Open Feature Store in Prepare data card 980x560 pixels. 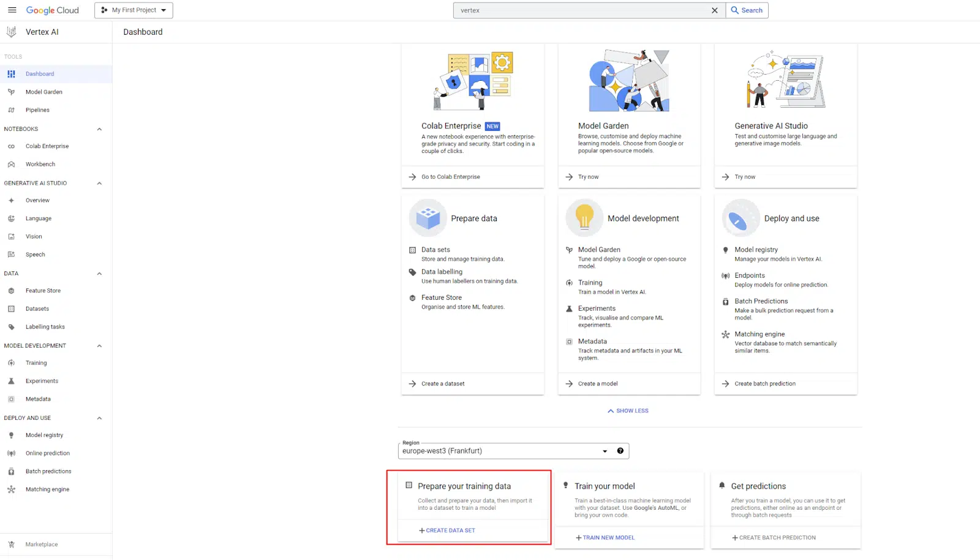click(x=442, y=297)
